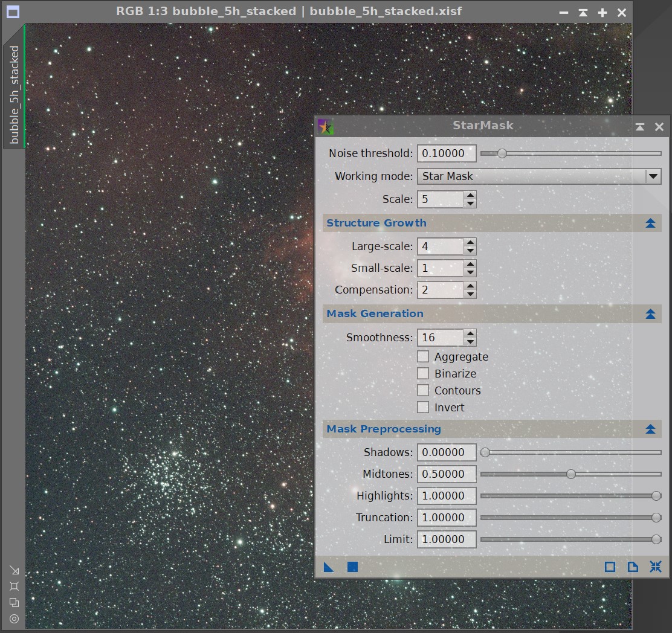Viewport: 672px width, 633px height.
Task: Click the overlapping-squares icon in image window sidebar
Action: [14, 603]
